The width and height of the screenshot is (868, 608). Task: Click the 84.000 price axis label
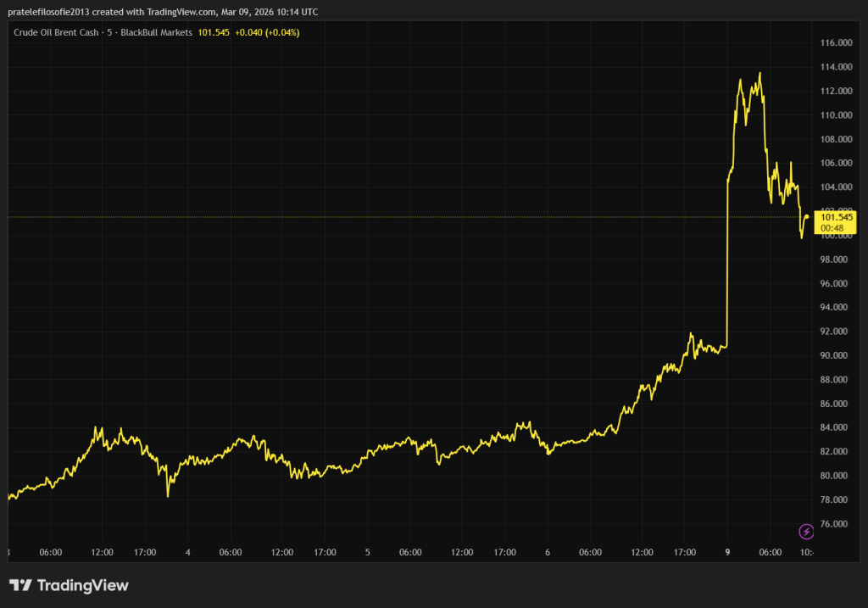point(836,427)
